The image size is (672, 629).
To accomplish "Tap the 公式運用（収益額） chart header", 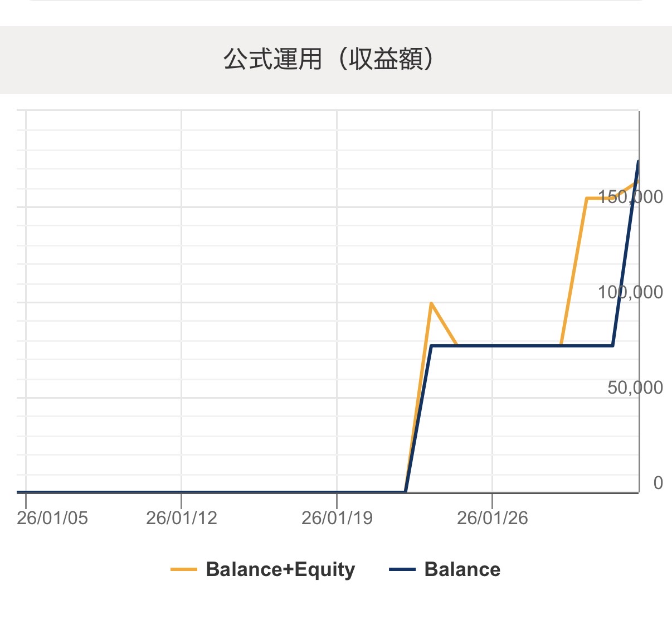I will [x=329, y=59].
